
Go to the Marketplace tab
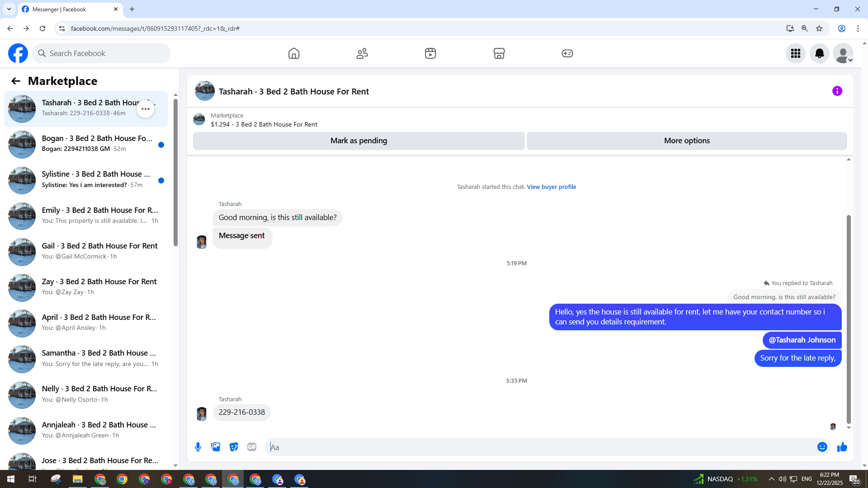(499, 53)
